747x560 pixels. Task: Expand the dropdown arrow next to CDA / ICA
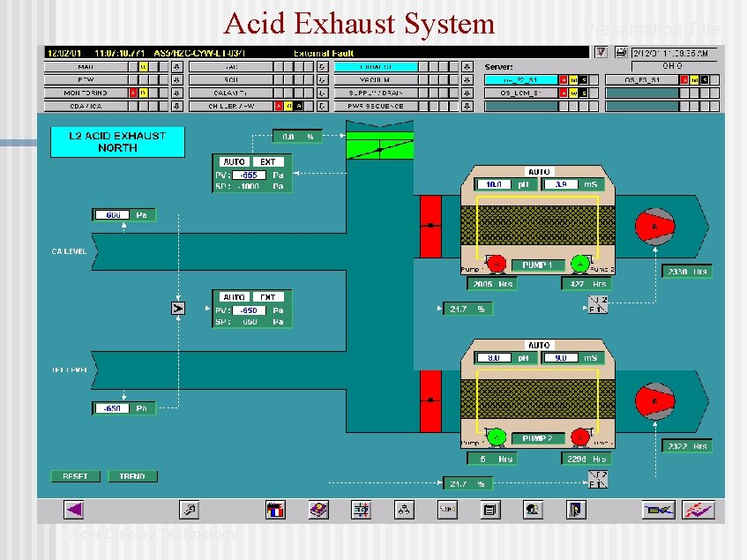tap(176, 106)
